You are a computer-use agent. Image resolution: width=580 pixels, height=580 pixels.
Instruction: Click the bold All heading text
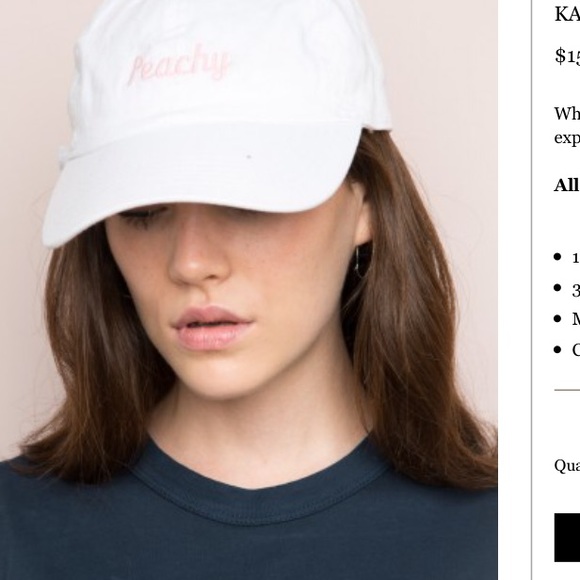(x=566, y=185)
